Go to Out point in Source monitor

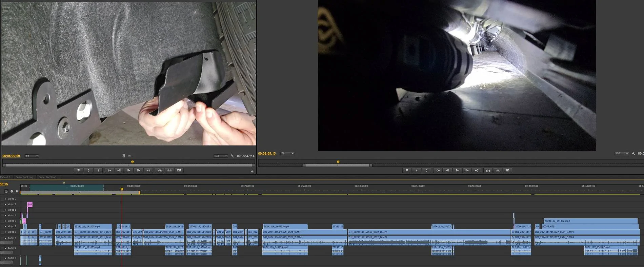click(148, 170)
